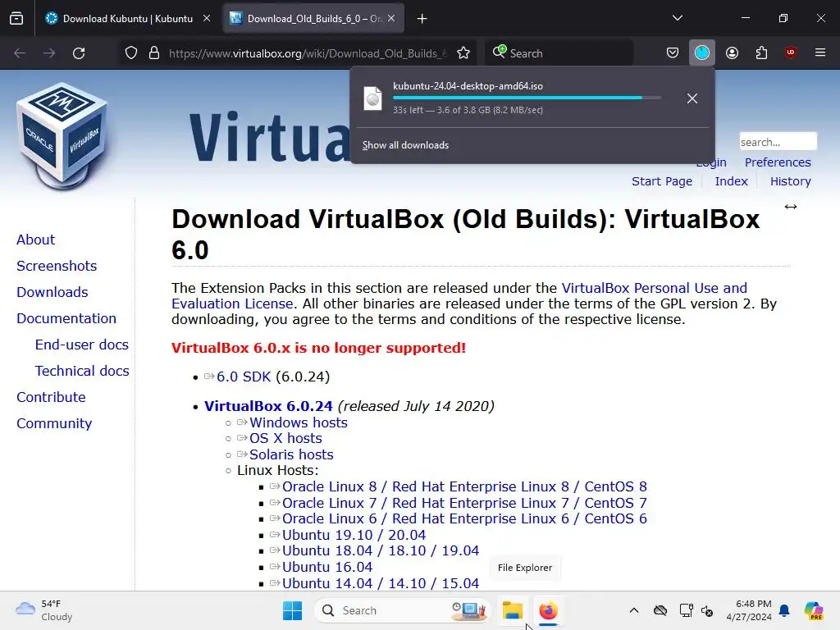Close the Download_Old_Builds_6_0 tab

pyautogui.click(x=391, y=18)
